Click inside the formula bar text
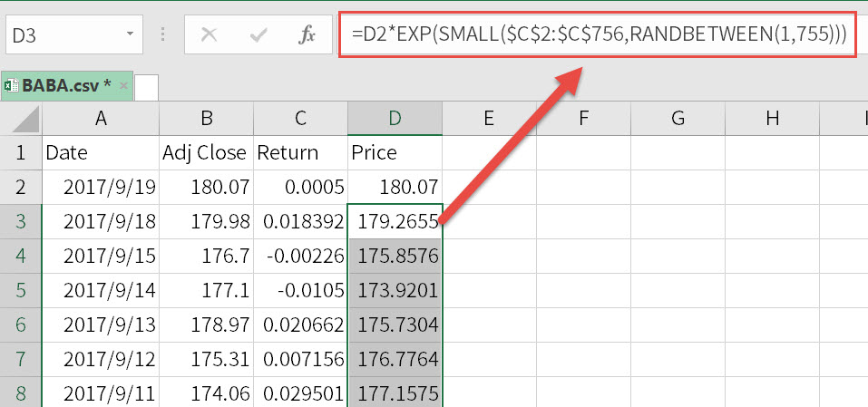This screenshot has height=407, width=868. pyautogui.click(x=599, y=34)
